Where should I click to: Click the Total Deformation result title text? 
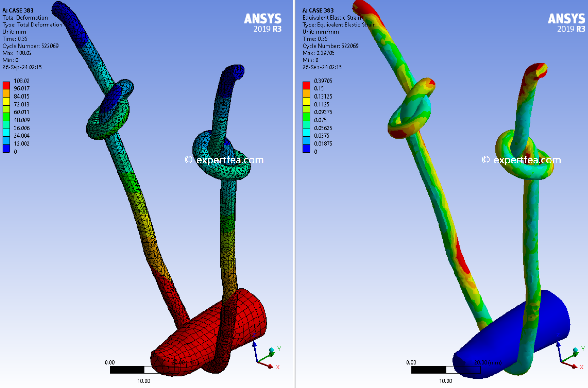click(x=25, y=18)
